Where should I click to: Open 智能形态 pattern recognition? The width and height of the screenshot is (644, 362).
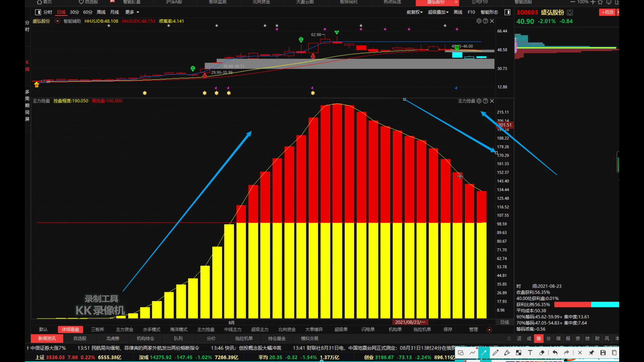click(x=489, y=12)
